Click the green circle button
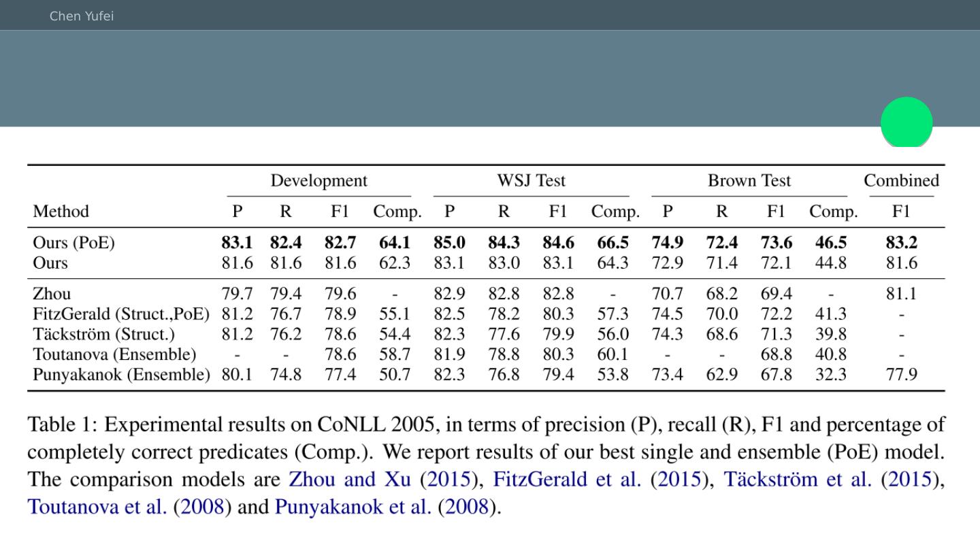980x551 pixels. (x=906, y=122)
